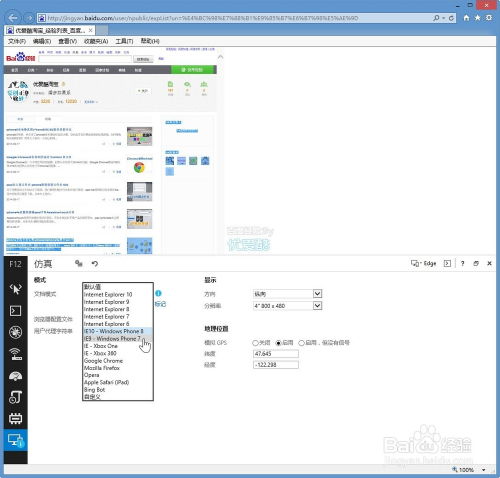Open the 工具(T) menu
Screen dimensions: 500x478
click(x=124, y=41)
